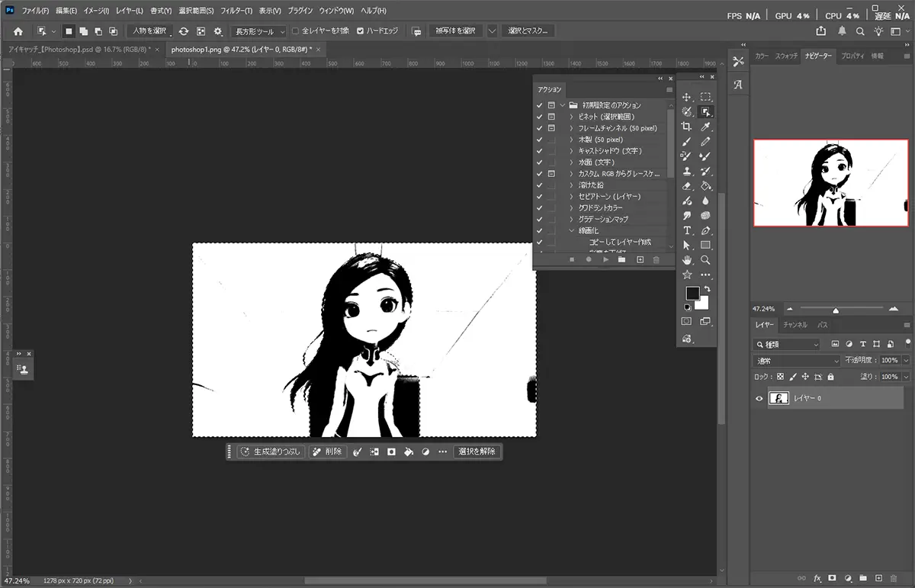Image resolution: width=915 pixels, height=588 pixels.
Task: Click the 被写体を選択 button
Action: (x=455, y=31)
